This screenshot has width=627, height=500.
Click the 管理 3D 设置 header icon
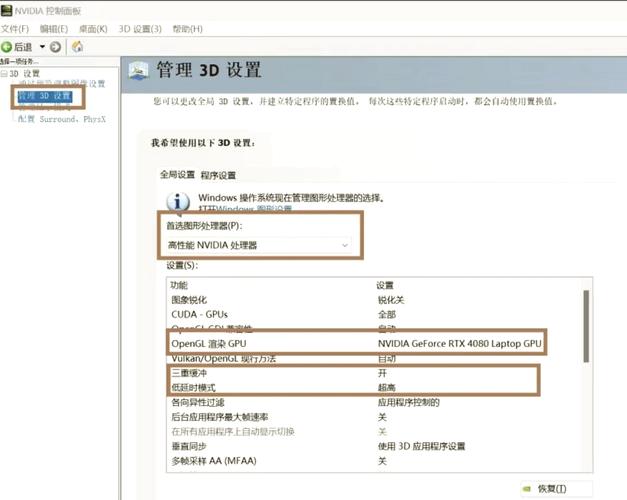[x=138, y=71]
